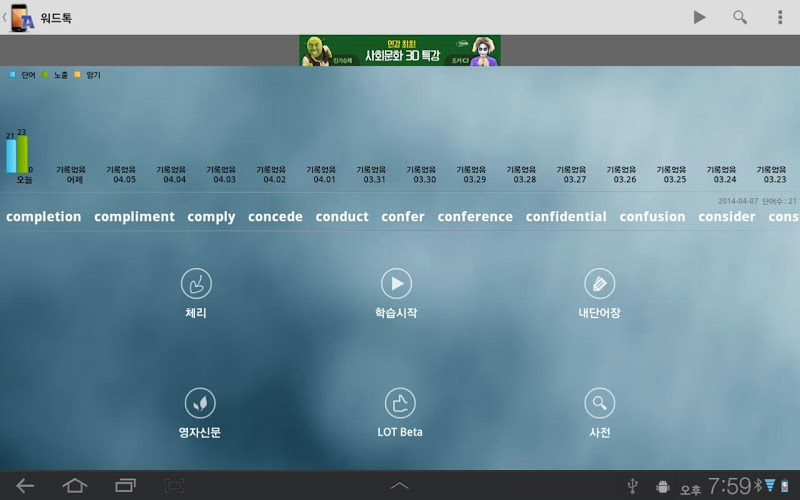The width and height of the screenshot is (800, 500).
Task: Select the word 'confidential' in the list
Action: [x=566, y=217]
